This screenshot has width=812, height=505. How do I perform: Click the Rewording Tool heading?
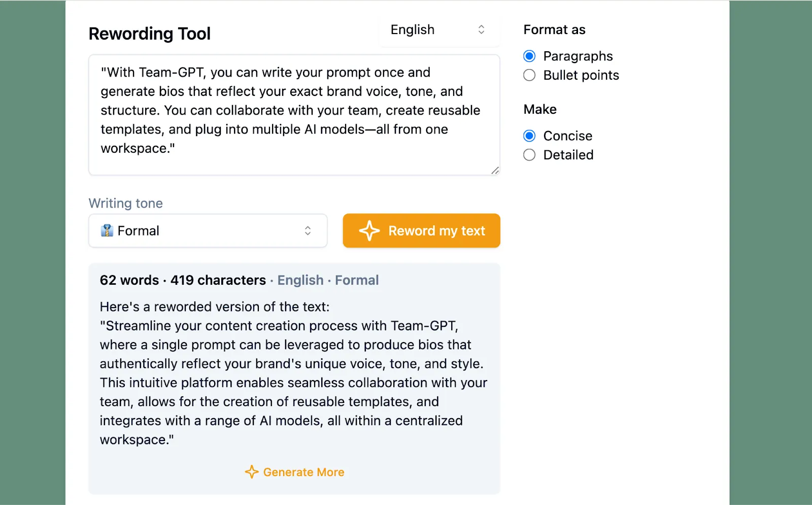coord(150,34)
